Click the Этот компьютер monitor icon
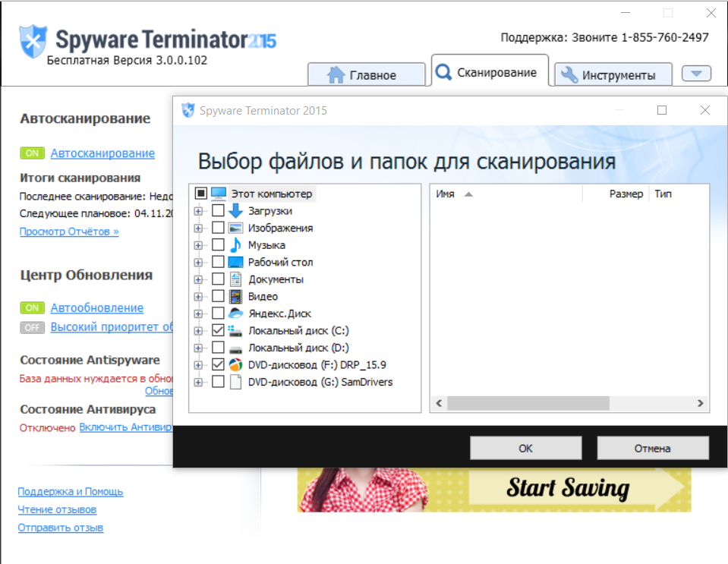The height and width of the screenshot is (564, 728). pos(219,194)
